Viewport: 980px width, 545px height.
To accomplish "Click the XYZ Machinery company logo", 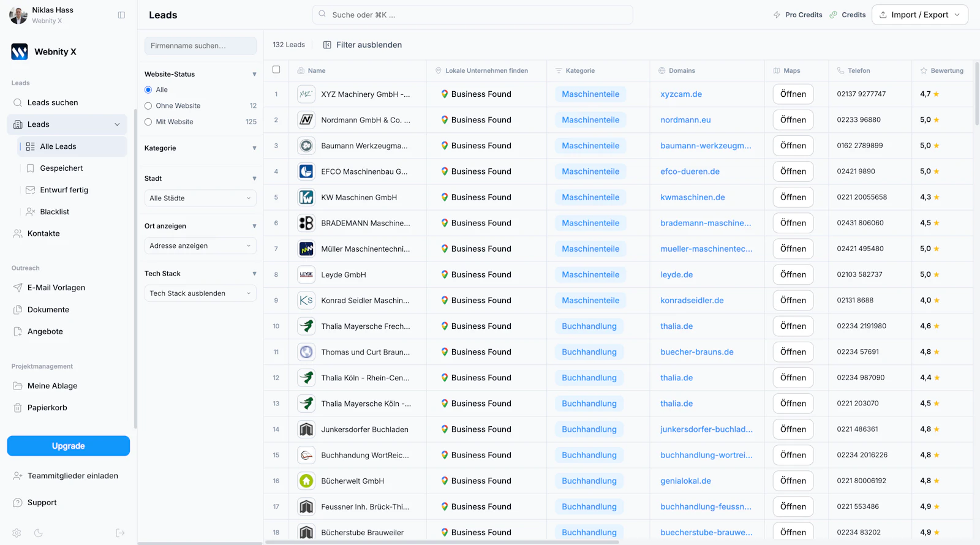I will (x=306, y=94).
